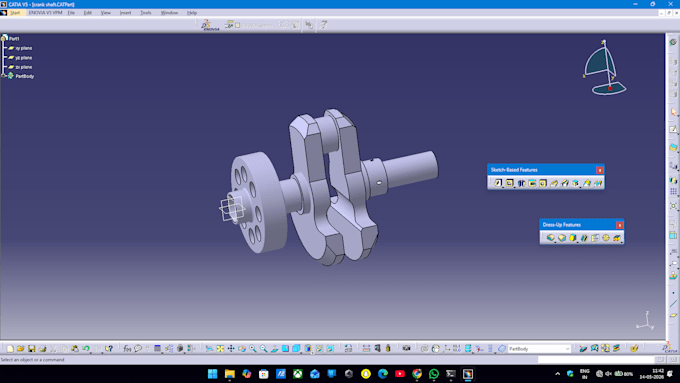Select the Rotate view tool
Image resolution: width=680 pixels, height=383 pixels.
click(x=242, y=349)
